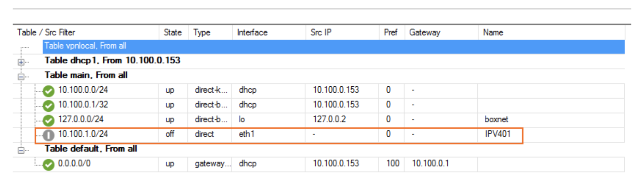This screenshot has width=644, height=179.
Task: Click the Table / Src Filter header
Action: pos(46,32)
